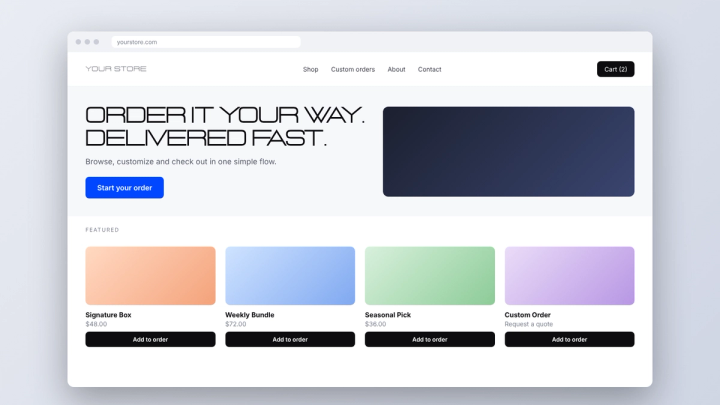
Task: Open the Cart (2) button
Action: 615,69
